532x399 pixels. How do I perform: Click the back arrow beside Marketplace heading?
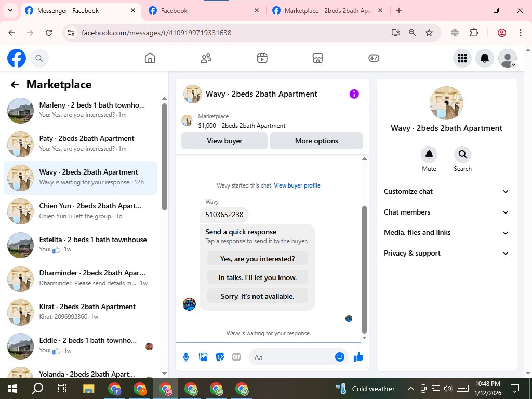tap(15, 85)
